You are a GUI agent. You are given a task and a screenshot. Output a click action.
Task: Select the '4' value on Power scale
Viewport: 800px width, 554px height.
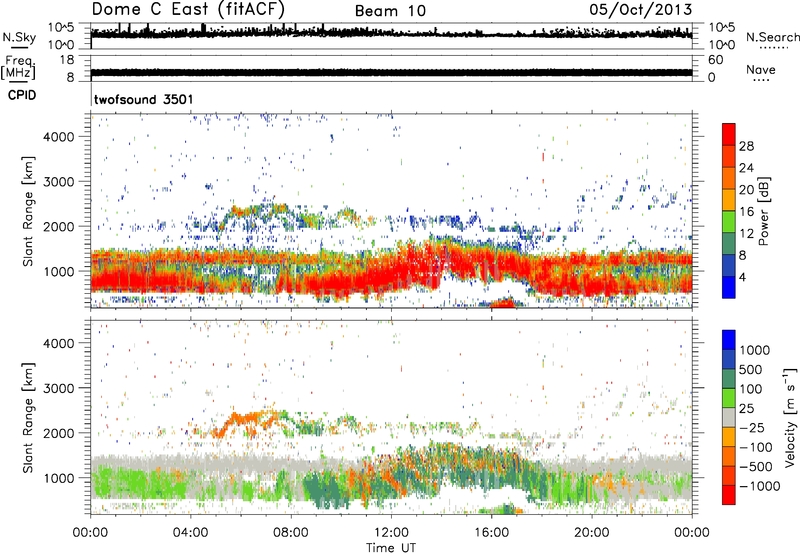pyautogui.click(x=742, y=277)
